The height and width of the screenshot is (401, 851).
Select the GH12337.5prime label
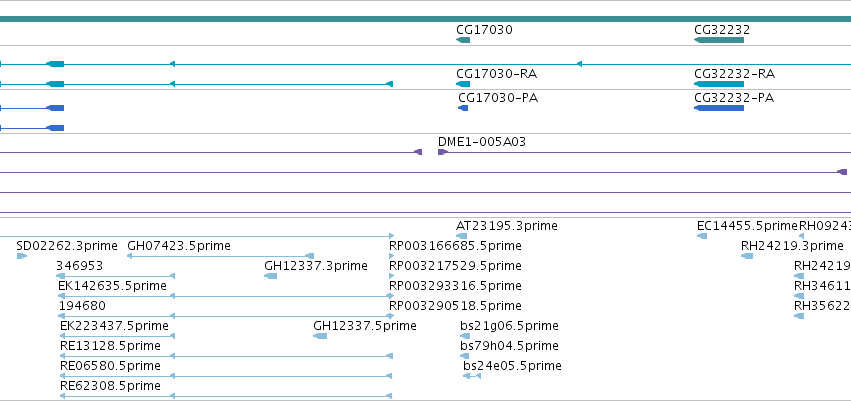tap(365, 326)
